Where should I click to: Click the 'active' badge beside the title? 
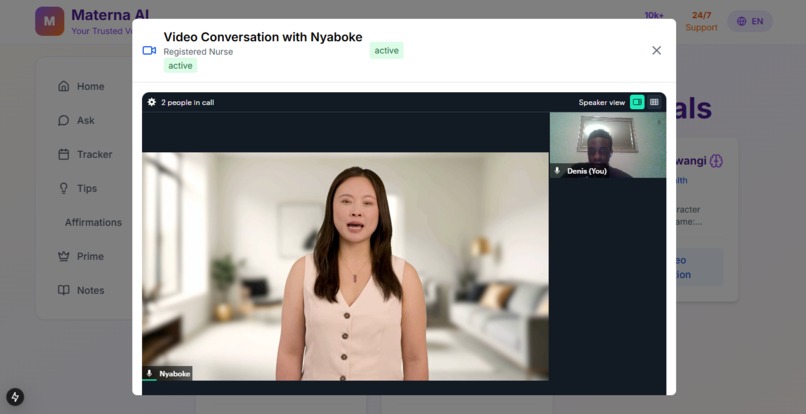[x=387, y=50]
